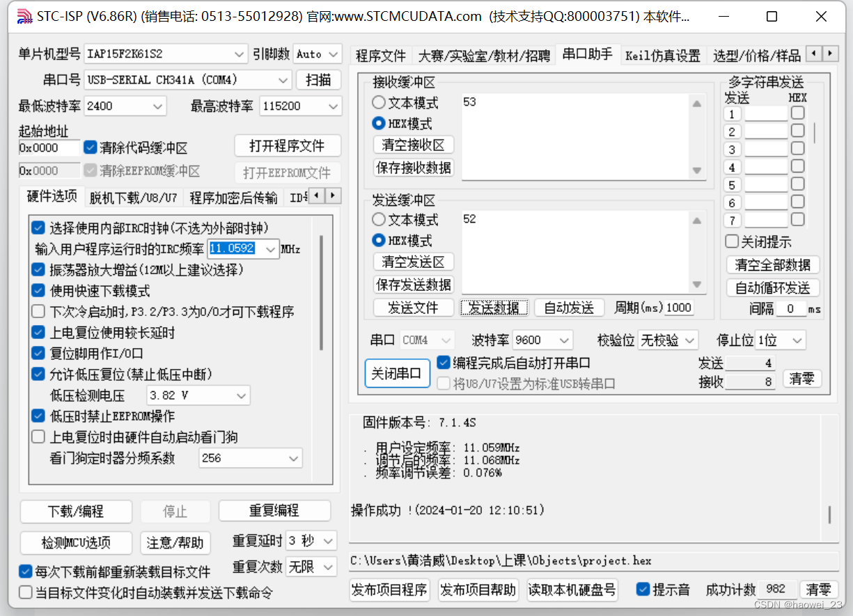The height and width of the screenshot is (616, 853).
Task: Enable 下次冷启动时 P3.2/P3.3 checkbox
Action: (38, 311)
